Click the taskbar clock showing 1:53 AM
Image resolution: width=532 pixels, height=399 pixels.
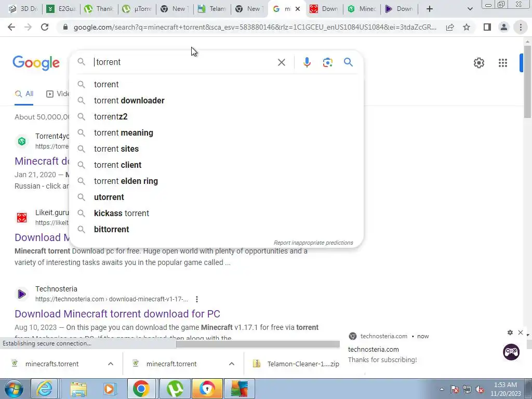506,389
